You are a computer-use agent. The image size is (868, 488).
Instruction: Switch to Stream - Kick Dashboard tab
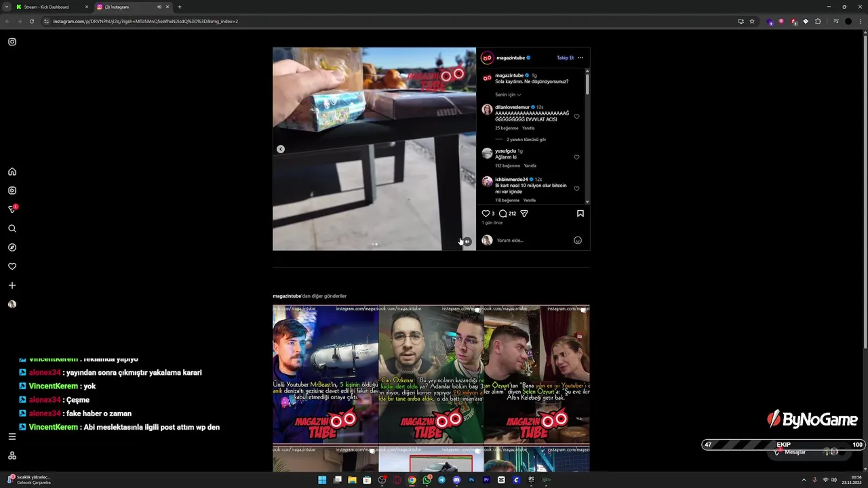coord(53,7)
